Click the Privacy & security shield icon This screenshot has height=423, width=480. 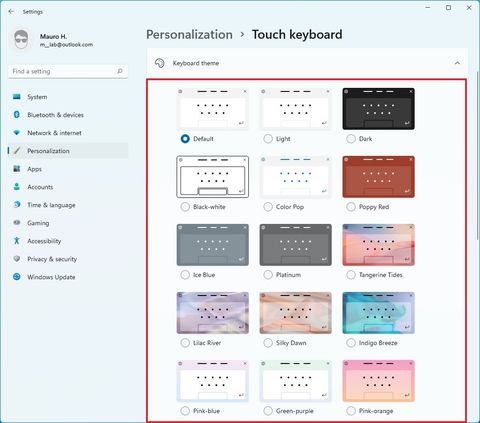(x=17, y=259)
